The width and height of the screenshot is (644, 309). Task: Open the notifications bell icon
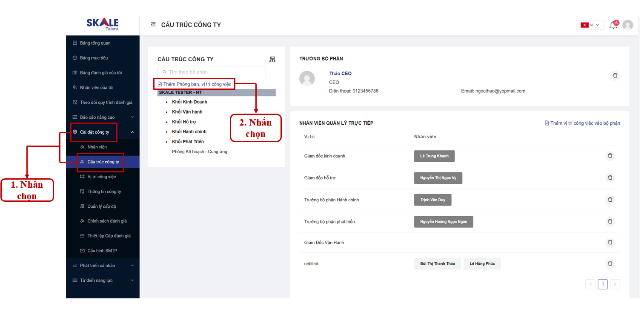coord(613,25)
